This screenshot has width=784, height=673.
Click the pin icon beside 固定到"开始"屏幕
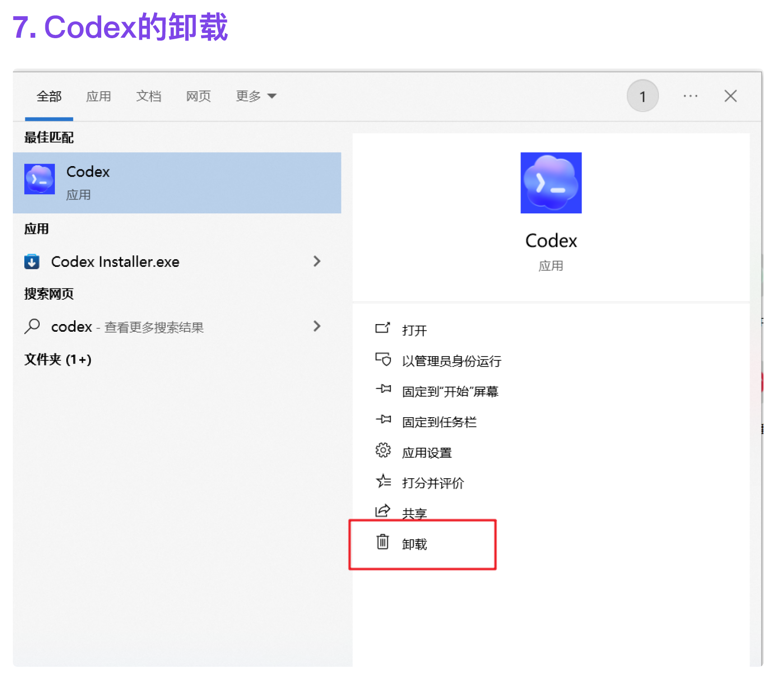tap(383, 389)
